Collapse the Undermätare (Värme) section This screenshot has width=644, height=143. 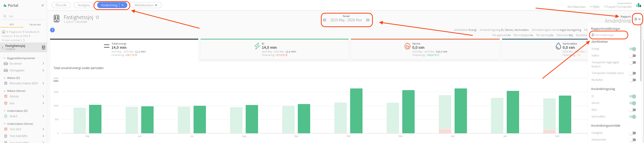pos(5,124)
